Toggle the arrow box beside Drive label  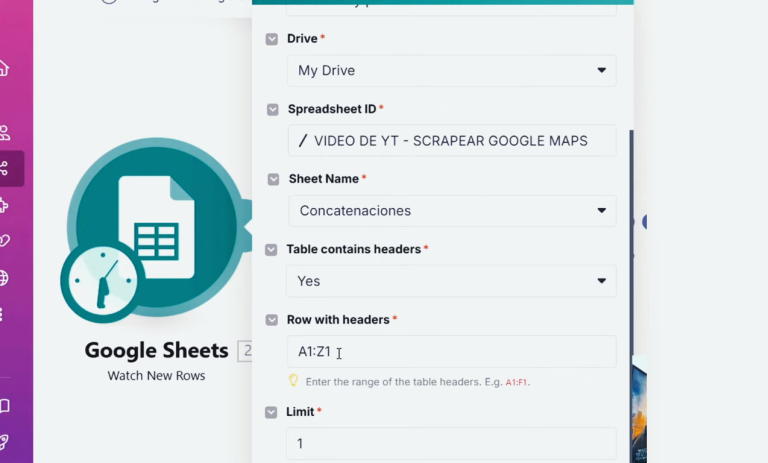272,39
